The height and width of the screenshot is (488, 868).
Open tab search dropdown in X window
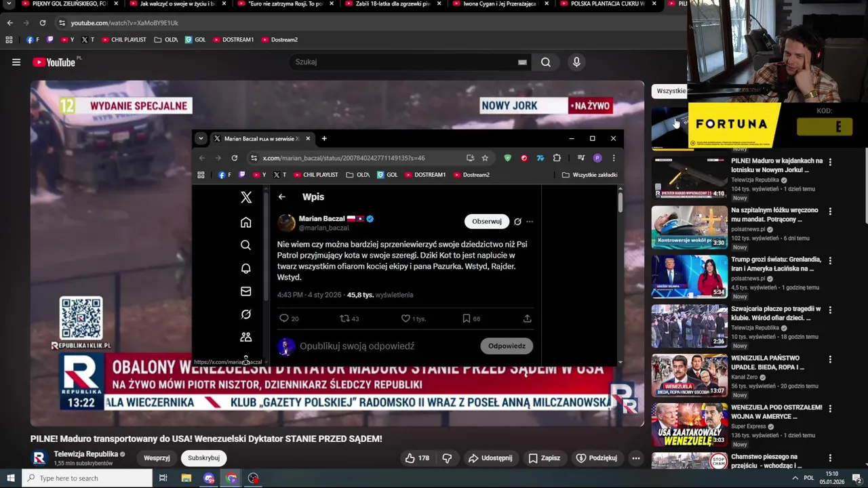tap(201, 139)
